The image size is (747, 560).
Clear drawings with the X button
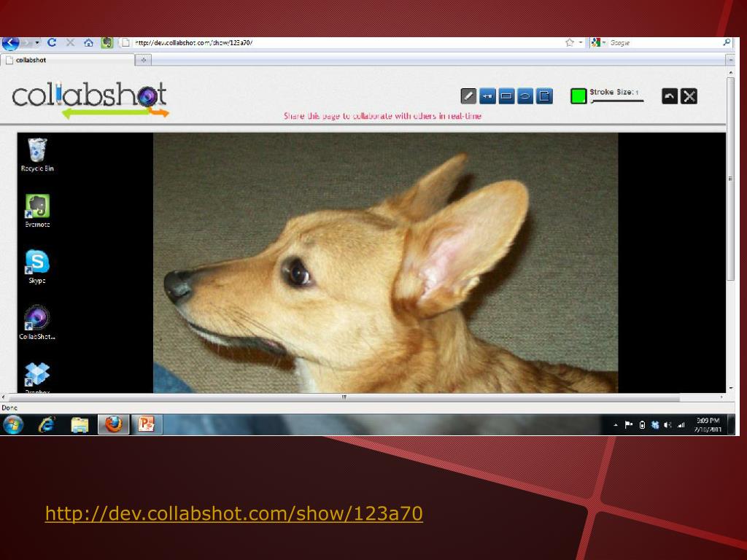pyautogui.click(x=689, y=96)
